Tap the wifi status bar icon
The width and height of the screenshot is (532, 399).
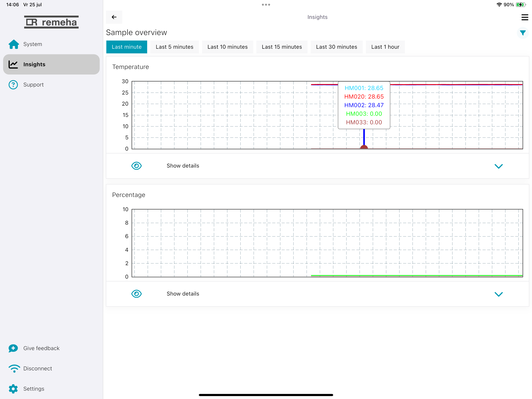click(x=499, y=4)
